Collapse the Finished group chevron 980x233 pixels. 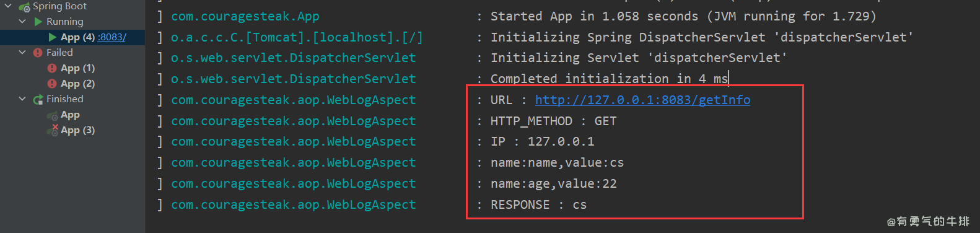point(23,99)
